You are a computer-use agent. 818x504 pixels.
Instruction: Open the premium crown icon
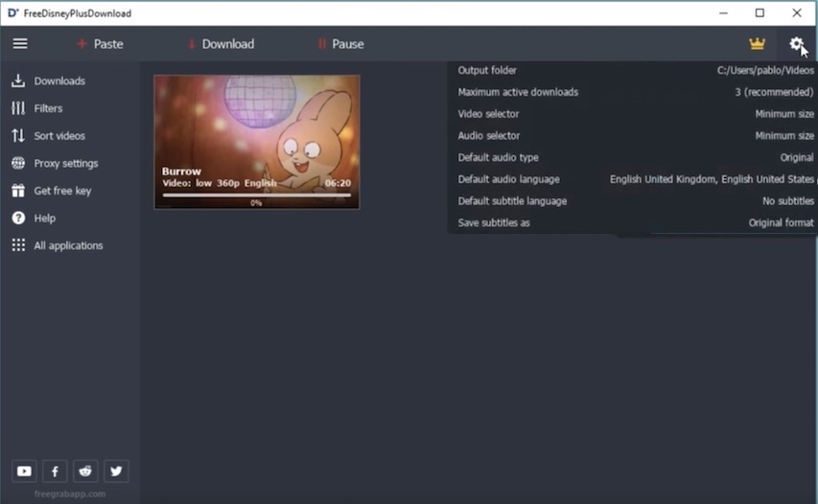click(757, 44)
